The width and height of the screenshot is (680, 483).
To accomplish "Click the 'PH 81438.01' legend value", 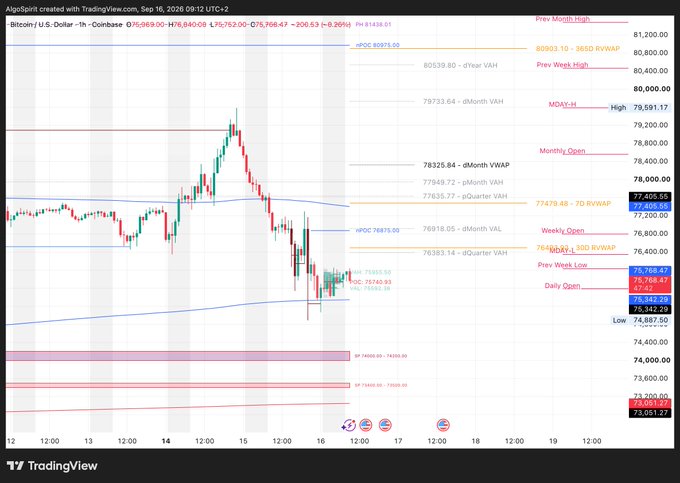I will [x=373, y=25].
